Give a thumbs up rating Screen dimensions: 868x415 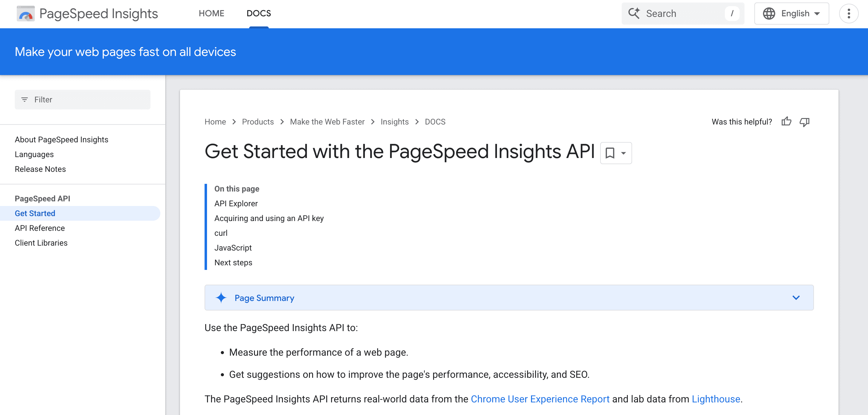[x=787, y=122]
